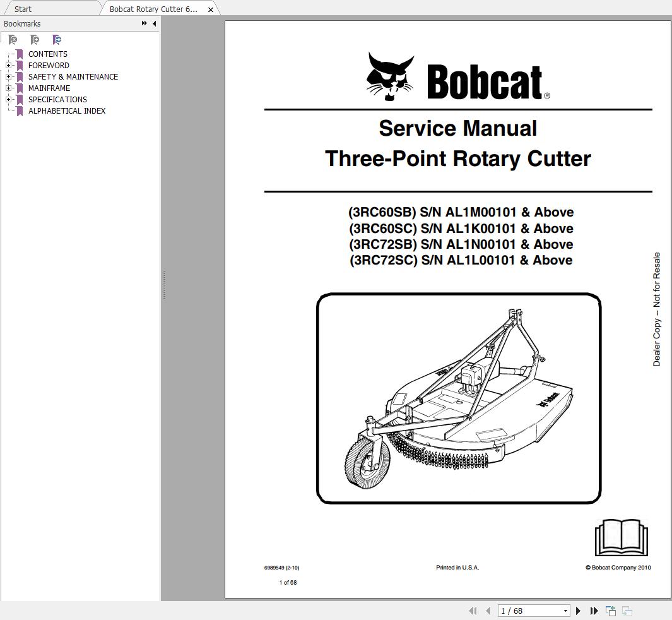Click the 3RC72SC serial number line

click(x=461, y=260)
